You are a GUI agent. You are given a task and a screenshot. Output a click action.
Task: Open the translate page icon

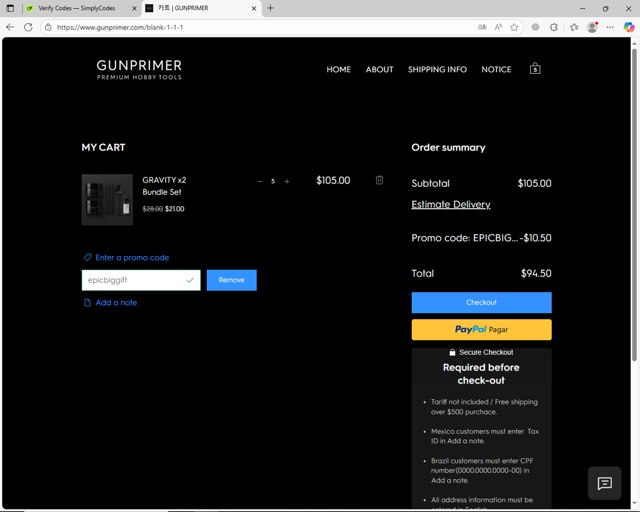tap(482, 27)
